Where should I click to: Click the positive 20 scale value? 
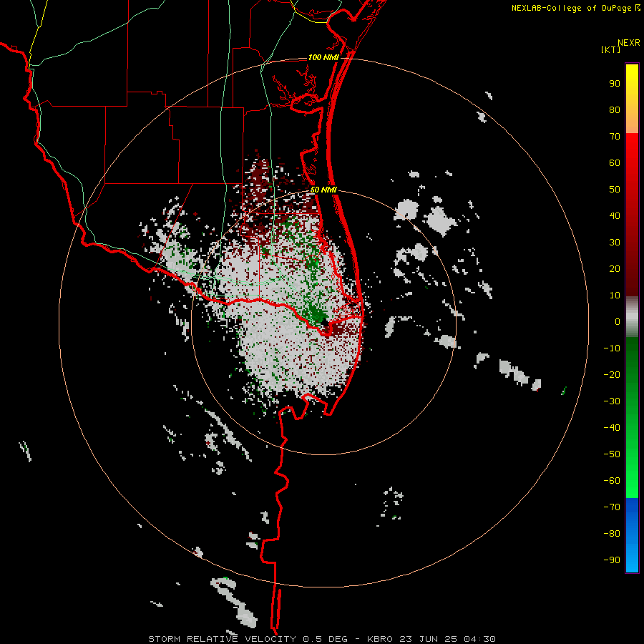point(615,269)
